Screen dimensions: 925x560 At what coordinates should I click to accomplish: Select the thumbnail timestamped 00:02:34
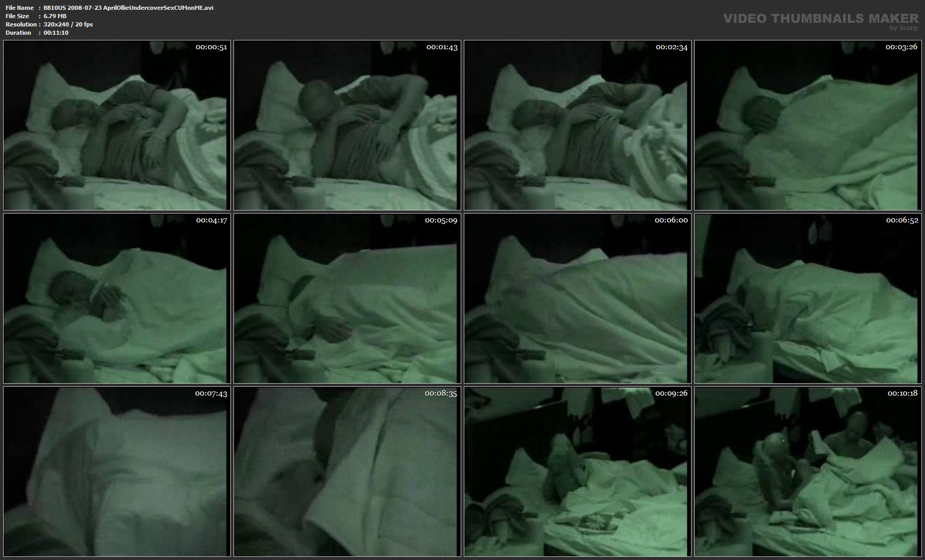pyautogui.click(x=577, y=125)
